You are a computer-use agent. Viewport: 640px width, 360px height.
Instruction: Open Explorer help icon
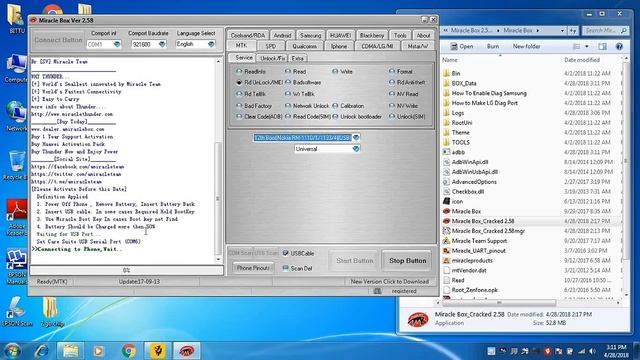pos(619,47)
